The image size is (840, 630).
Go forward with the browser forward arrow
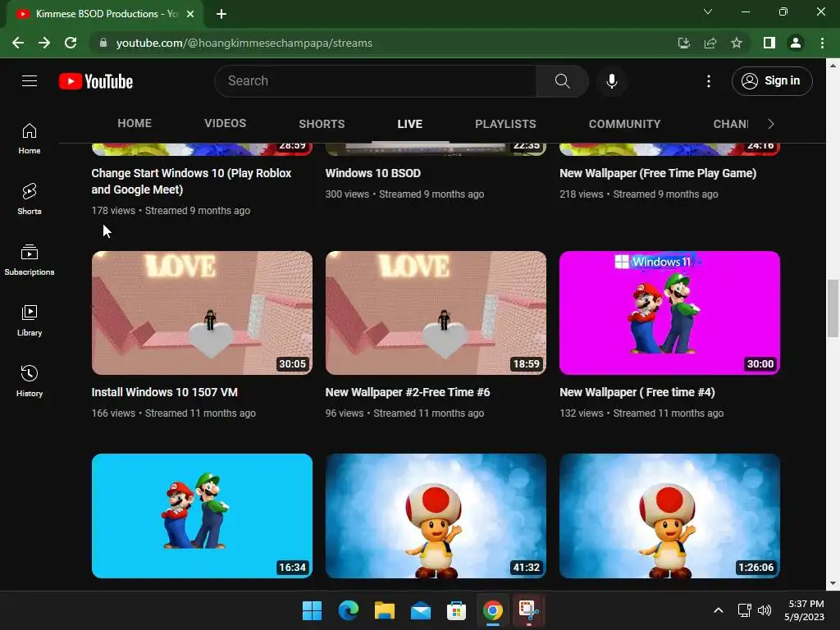[44, 43]
